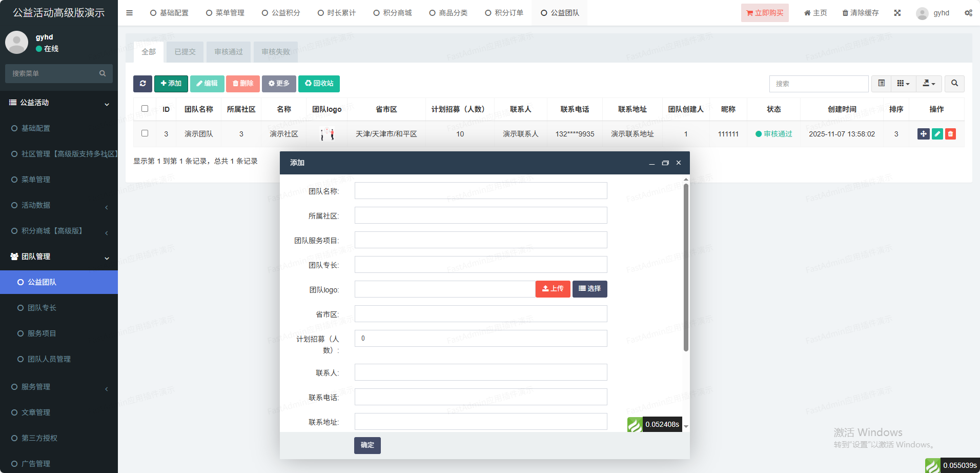Check the select-all checkbox in table header
This screenshot has width=980, height=473.
[x=145, y=109]
